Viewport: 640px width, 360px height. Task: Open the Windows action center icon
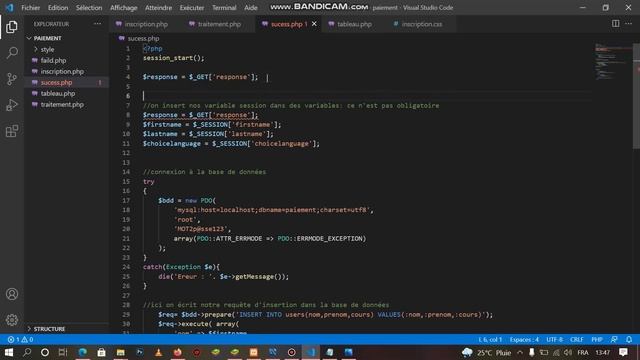pos(623,352)
